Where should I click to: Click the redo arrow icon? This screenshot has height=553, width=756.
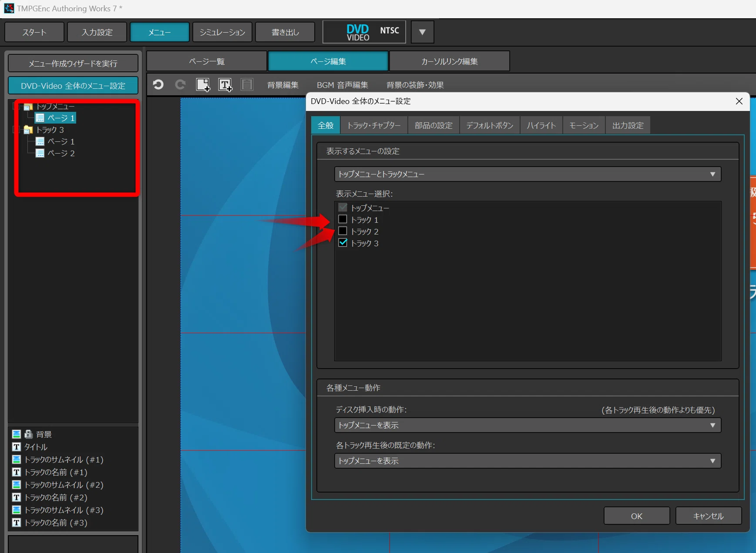tap(180, 84)
